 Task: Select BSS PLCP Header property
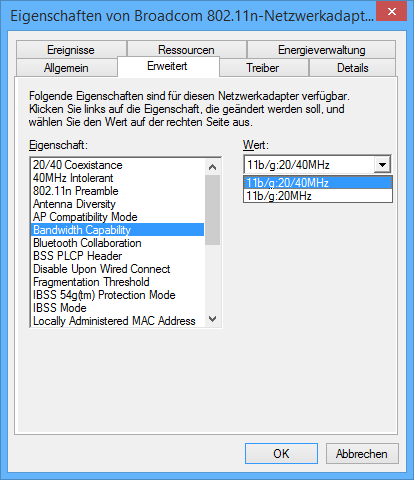point(117,256)
